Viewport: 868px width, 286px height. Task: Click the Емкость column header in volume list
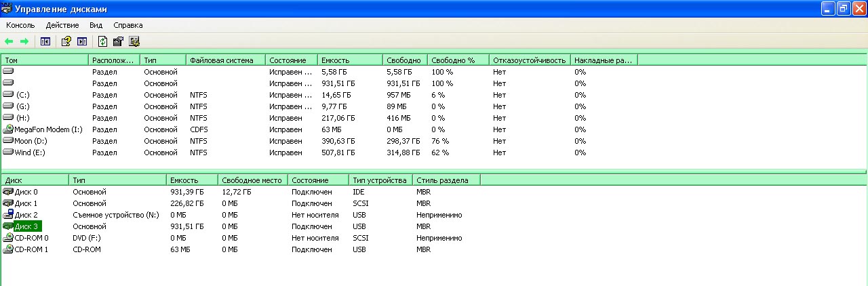pos(336,60)
